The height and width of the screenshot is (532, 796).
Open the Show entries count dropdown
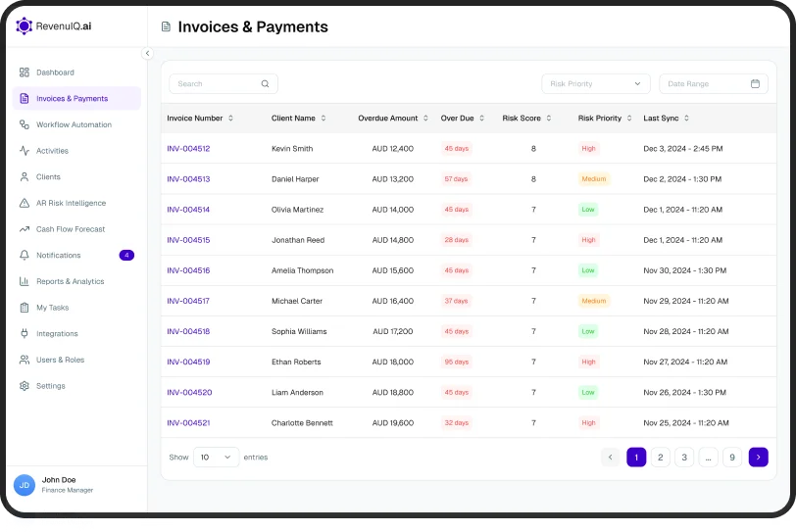(216, 457)
